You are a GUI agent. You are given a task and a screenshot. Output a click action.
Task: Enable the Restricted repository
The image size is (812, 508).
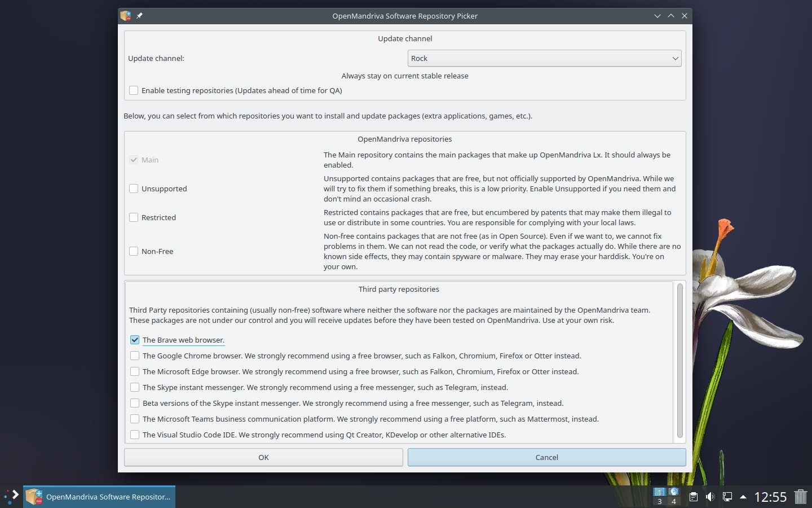click(134, 217)
